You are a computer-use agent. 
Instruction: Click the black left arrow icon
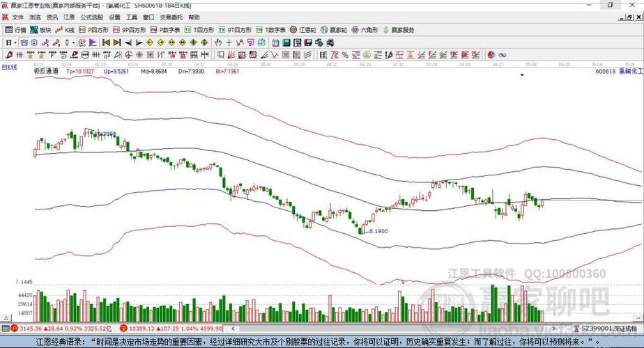pyautogui.click(x=128, y=42)
